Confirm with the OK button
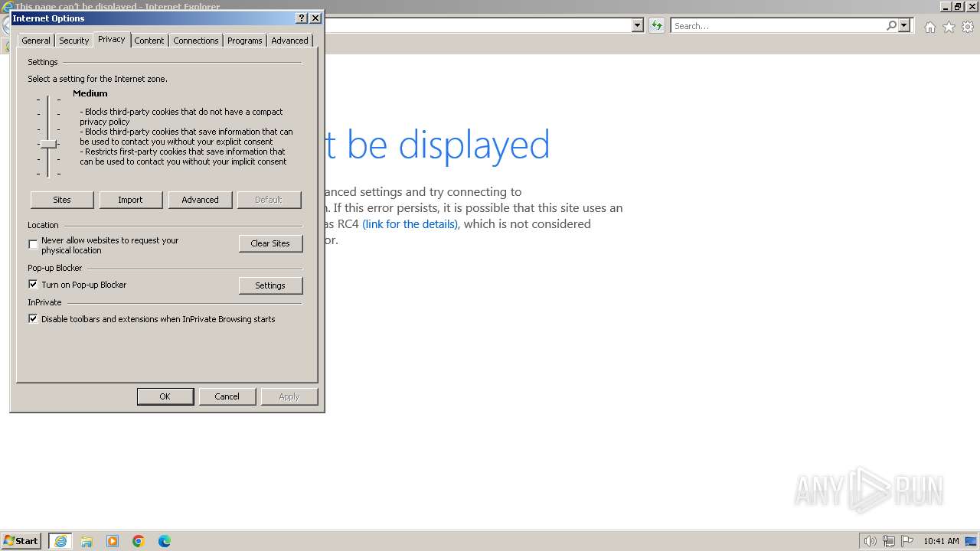The height and width of the screenshot is (551, 980). pyautogui.click(x=165, y=396)
